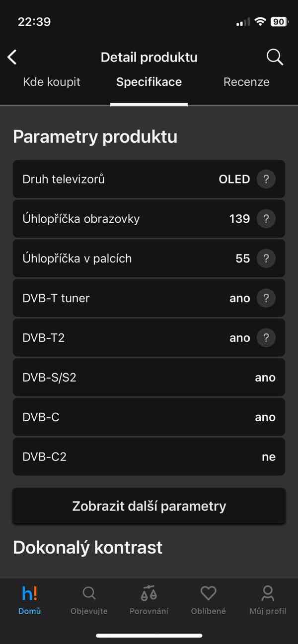The width and height of the screenshot is (298, 644).
Task: Expand with Zobrazit další parametry
Action: 149,506
